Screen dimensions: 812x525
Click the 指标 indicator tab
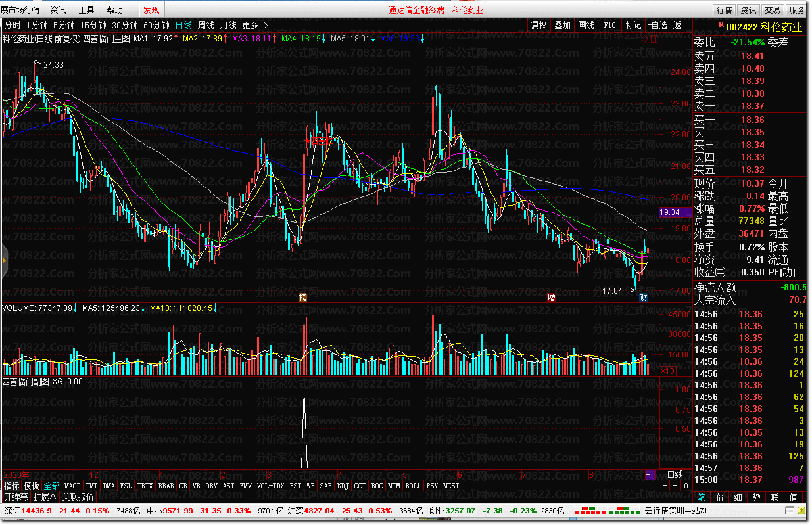coord(11,486)
